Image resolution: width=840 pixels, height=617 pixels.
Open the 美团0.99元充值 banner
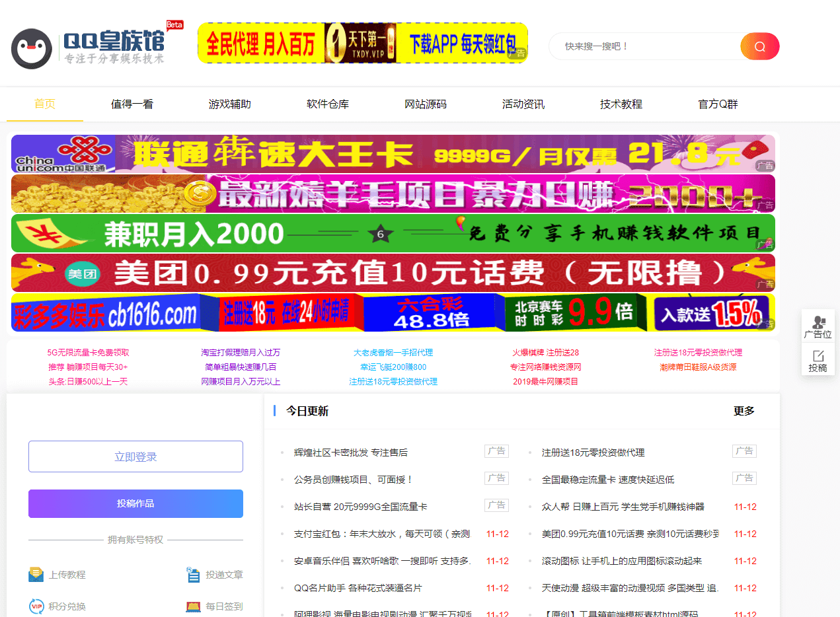coord(393,273)
